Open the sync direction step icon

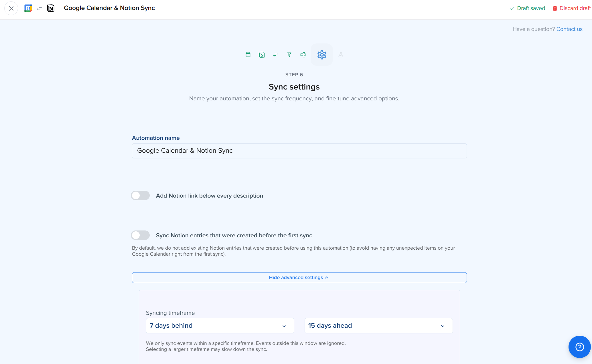[275, 55]
